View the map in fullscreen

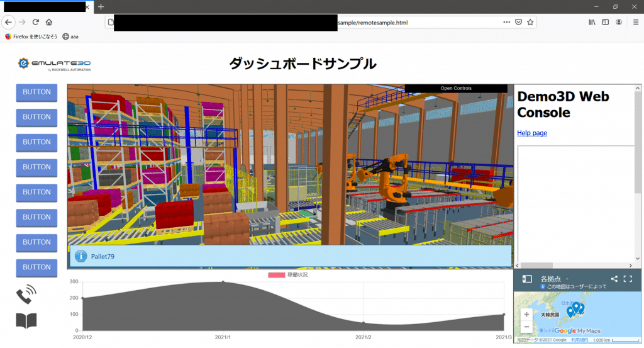coord(628,279)
